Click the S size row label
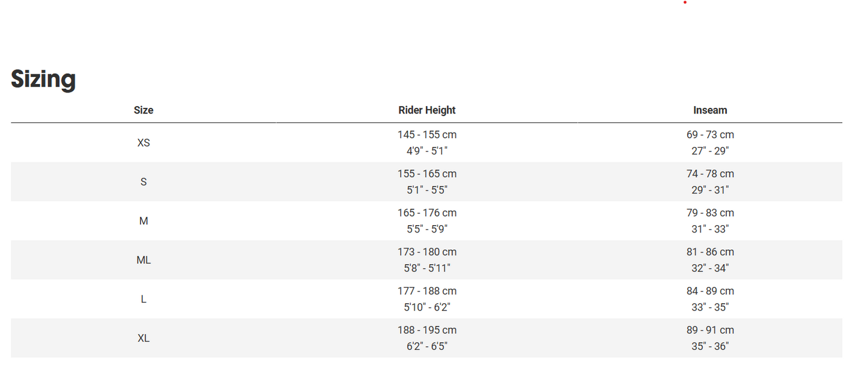Image resolution: width=868 pixels, height=368 pixels. click(144, 182)
